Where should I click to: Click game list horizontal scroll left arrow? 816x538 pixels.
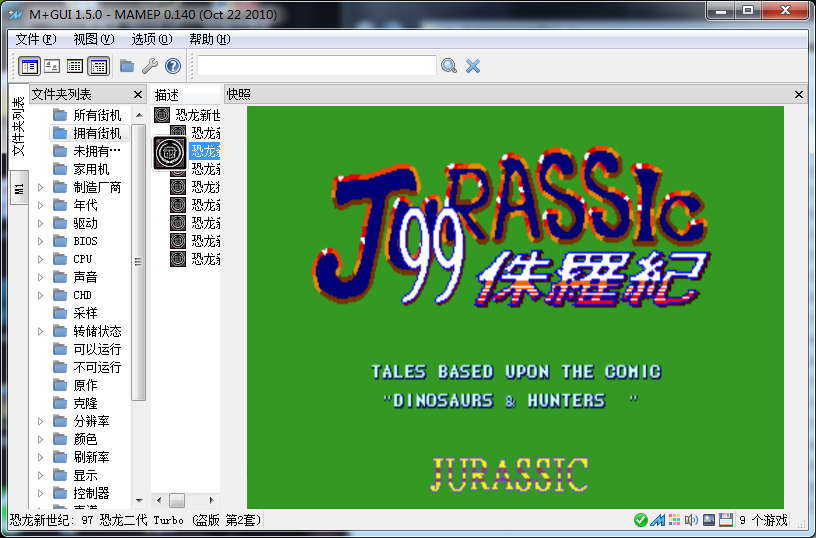point(159,501)
